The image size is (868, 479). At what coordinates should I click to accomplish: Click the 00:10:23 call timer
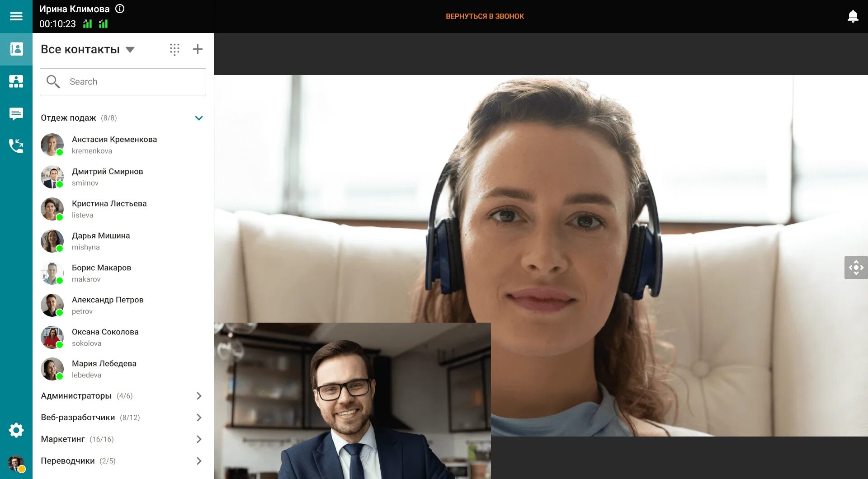tap(57, 24)
